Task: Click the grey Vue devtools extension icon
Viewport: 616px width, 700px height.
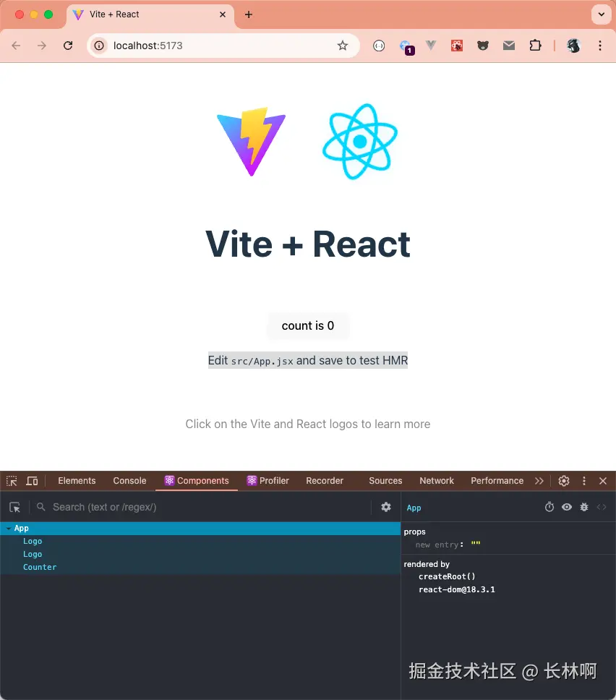Action: click(431, 45)
